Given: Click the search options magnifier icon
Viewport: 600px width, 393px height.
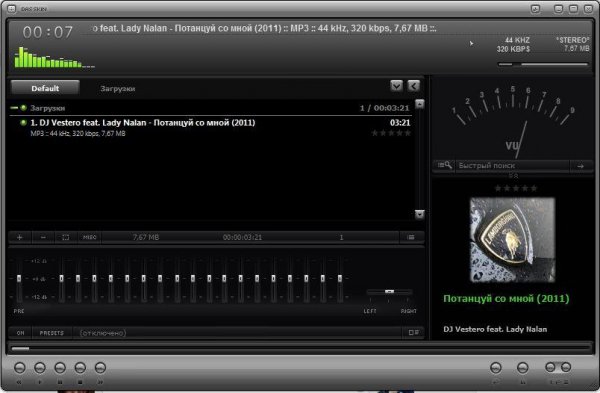Looking at the screenshot, I should [x=444, y=166].
